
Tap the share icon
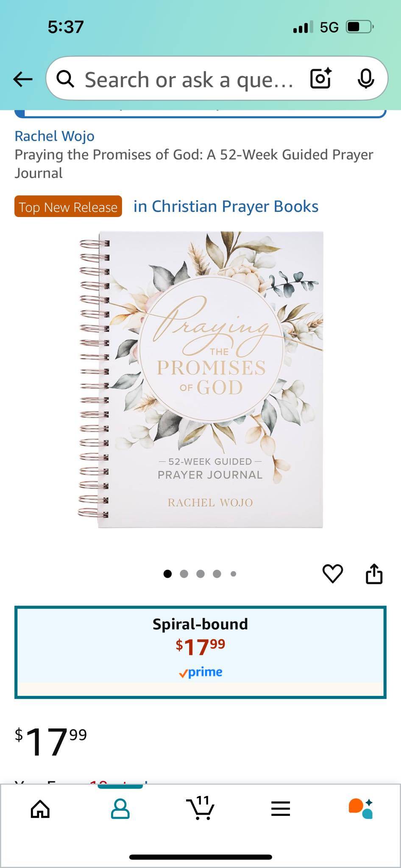(374, 573)
